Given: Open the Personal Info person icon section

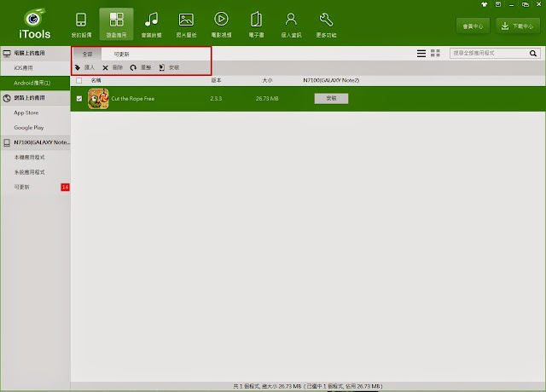Looking at the screenshot, I should coord(291,24).
